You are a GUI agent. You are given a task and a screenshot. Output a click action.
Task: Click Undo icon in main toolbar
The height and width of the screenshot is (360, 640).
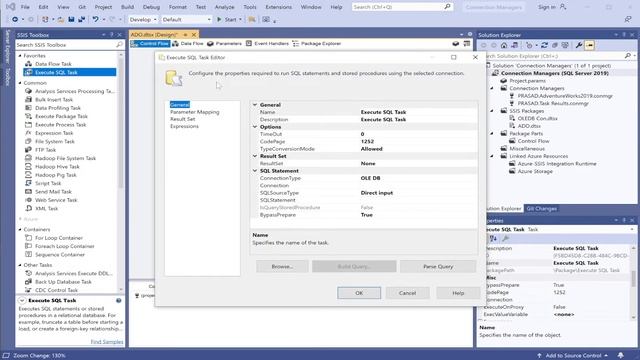(95, 19)
